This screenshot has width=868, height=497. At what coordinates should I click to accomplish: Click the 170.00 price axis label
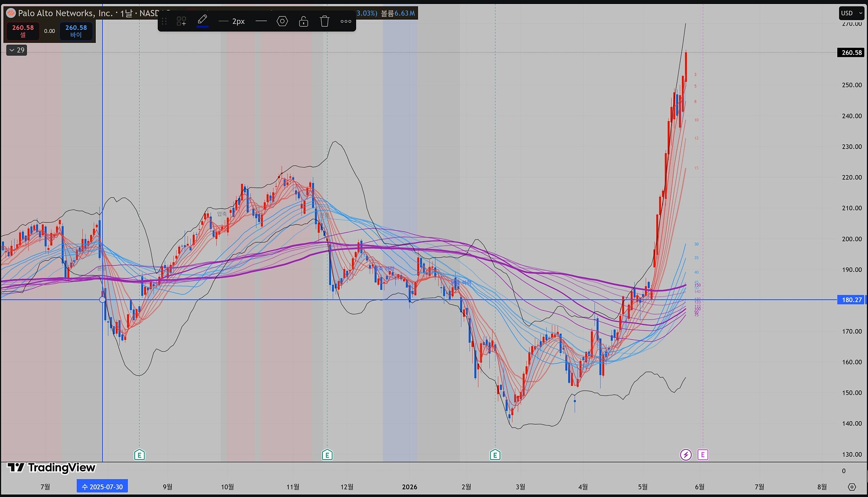pos(852,331)
